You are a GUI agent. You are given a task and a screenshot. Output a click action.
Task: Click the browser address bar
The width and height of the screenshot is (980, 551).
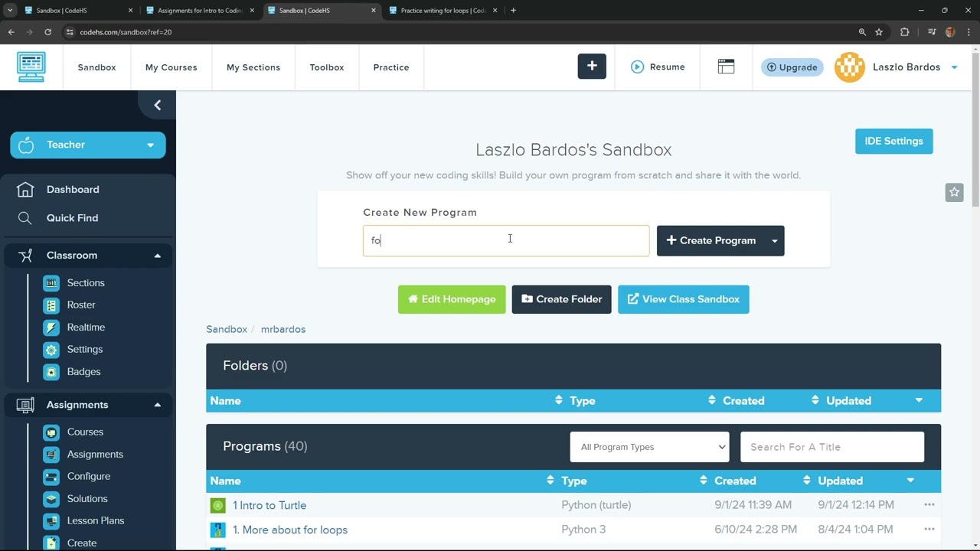459,32
